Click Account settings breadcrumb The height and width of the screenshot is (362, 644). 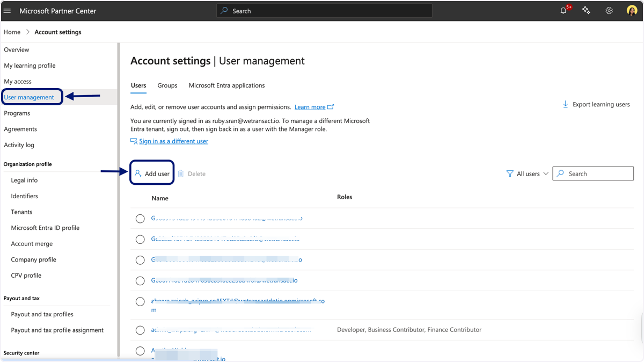58,32
